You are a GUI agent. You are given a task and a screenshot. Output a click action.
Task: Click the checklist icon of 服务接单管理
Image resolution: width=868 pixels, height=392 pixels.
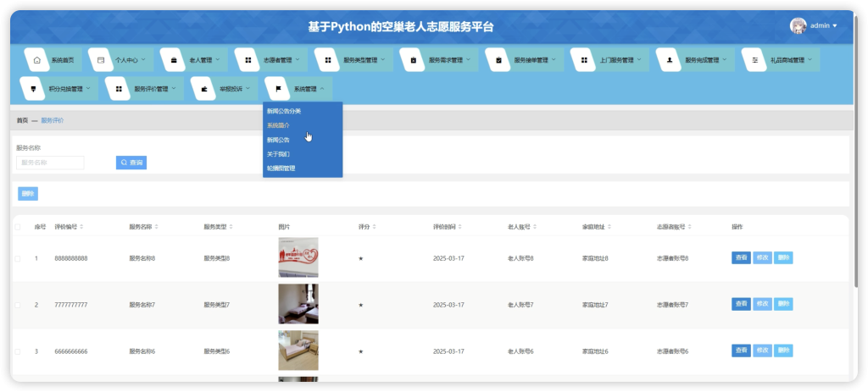(498, 60)
